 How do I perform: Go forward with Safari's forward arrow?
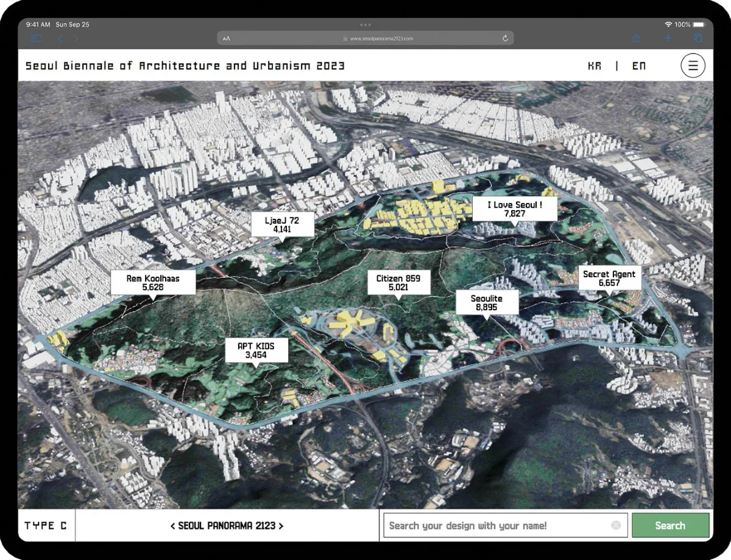pyautogui.click(x=77, y=38)
